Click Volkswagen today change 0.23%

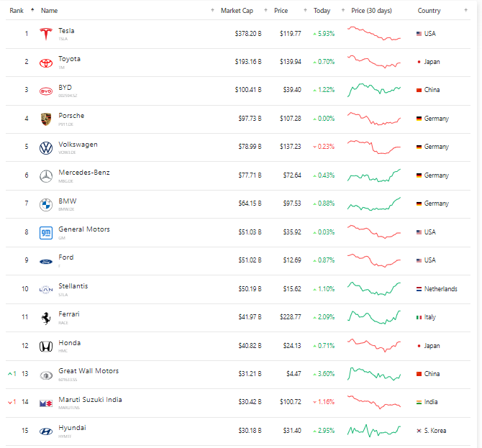[x=324, y=147]
